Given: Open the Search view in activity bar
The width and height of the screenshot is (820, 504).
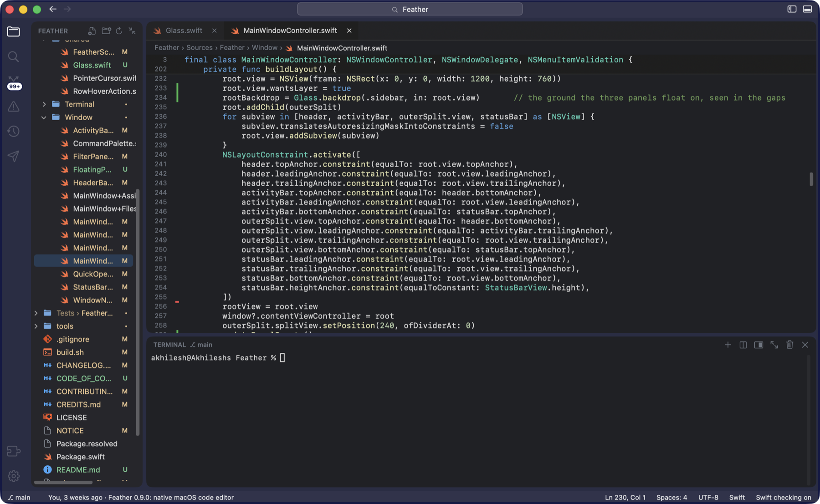Looking at the screenshot, I should click(14, 56).
